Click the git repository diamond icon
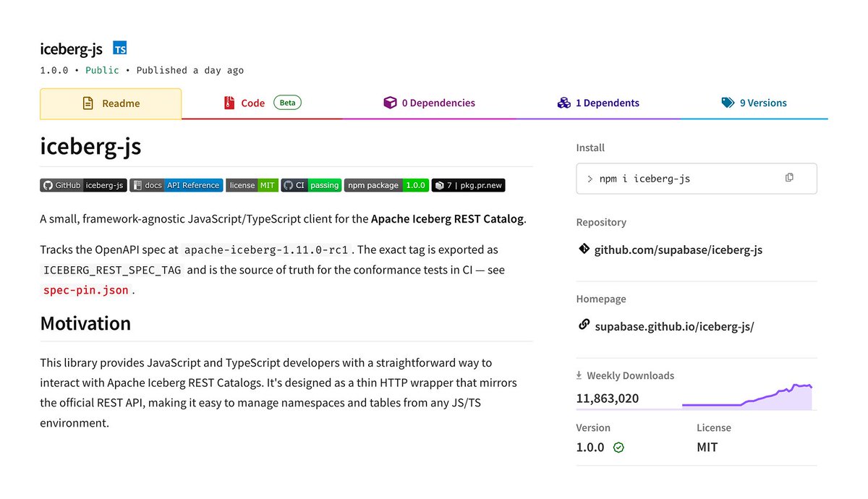The image size is (868, 499). pyautogui.click(x=584, y=249)
